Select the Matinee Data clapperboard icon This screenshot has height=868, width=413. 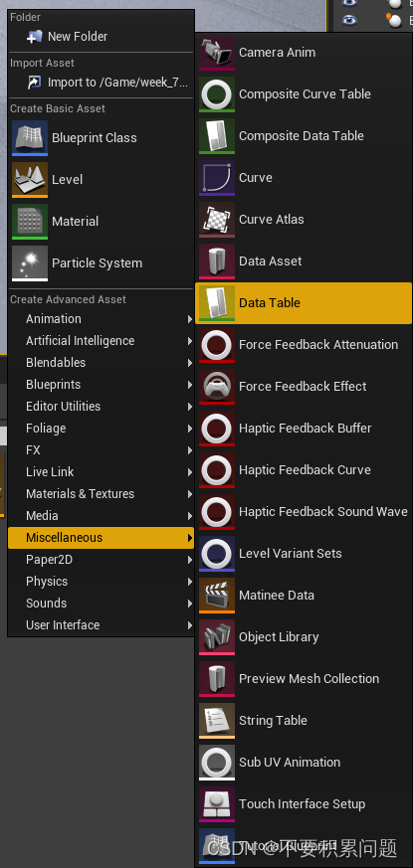pos(217,596)
